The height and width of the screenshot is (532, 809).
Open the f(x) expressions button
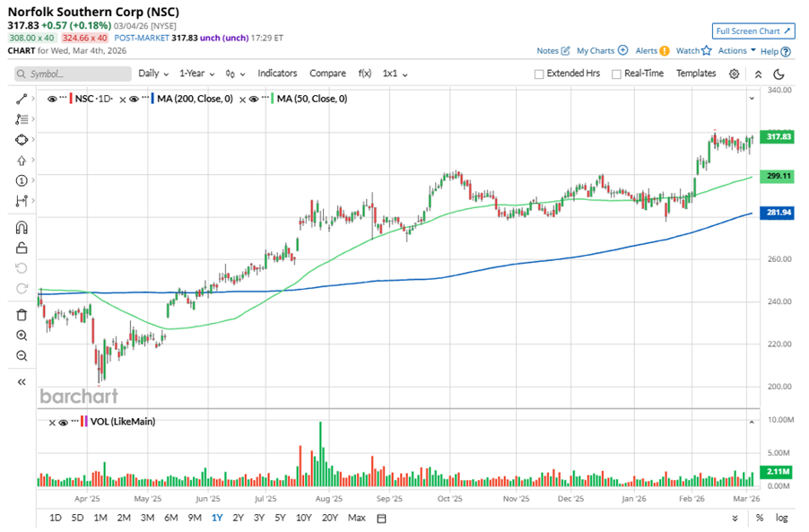click(x=365, y=74)
